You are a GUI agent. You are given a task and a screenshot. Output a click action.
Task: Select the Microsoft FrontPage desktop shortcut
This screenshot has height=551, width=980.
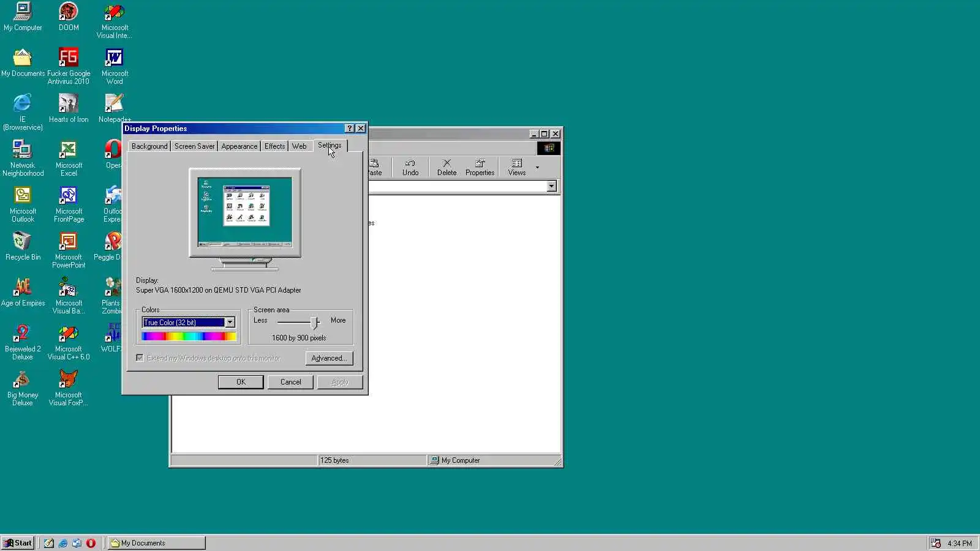click(x=69, y=204)
